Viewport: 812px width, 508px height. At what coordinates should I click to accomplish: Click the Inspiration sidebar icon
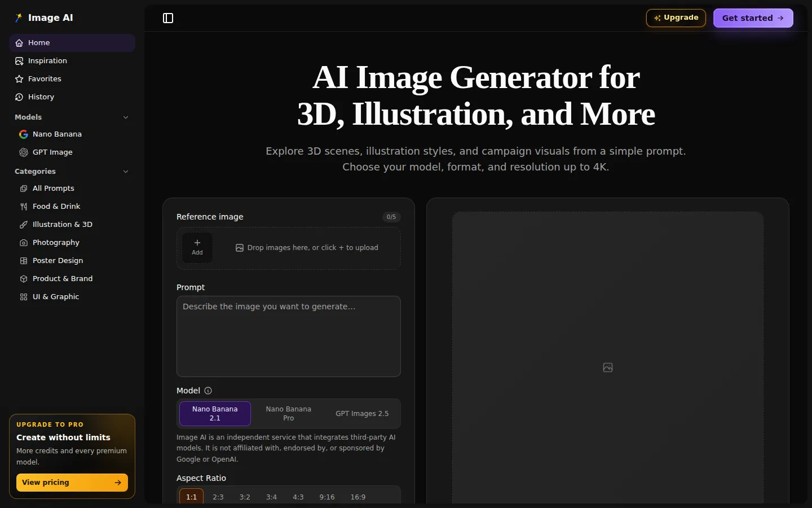pos(19,61)
